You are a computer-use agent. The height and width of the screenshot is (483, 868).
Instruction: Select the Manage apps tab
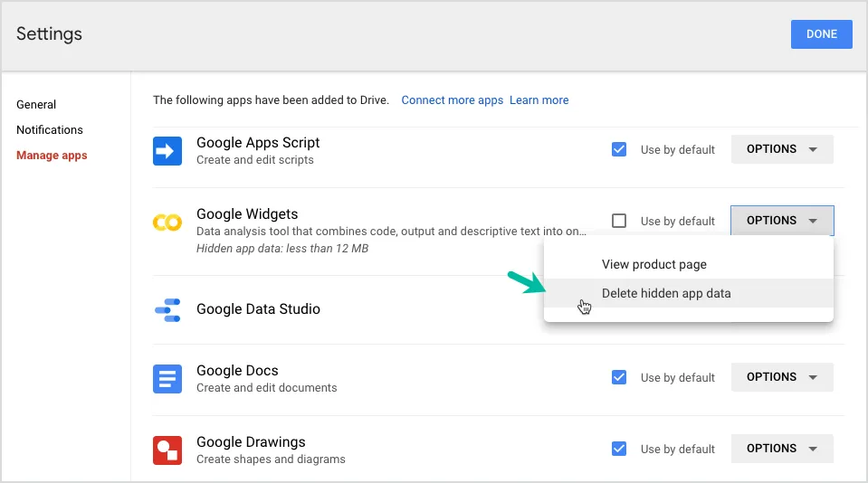coord(52,156)
